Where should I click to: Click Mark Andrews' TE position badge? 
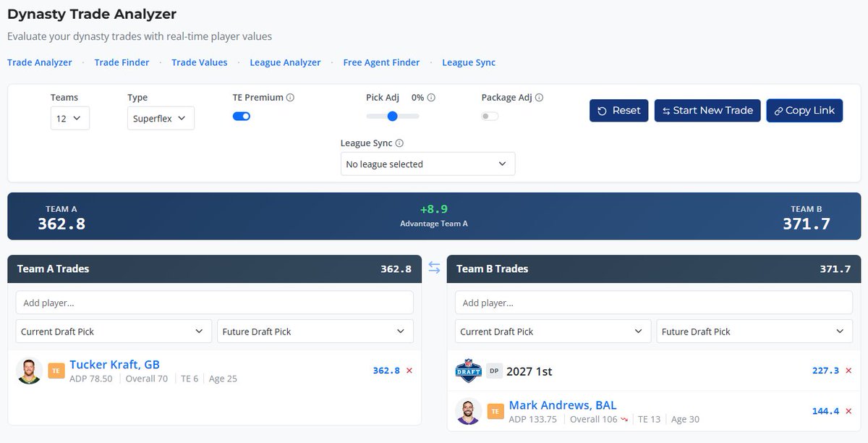[495, 411]
